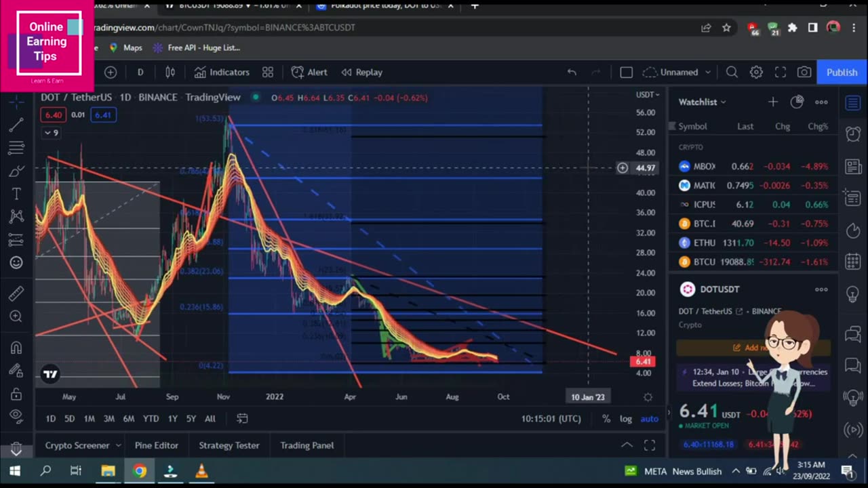Open go to date calendar icon

click(242, 419)
